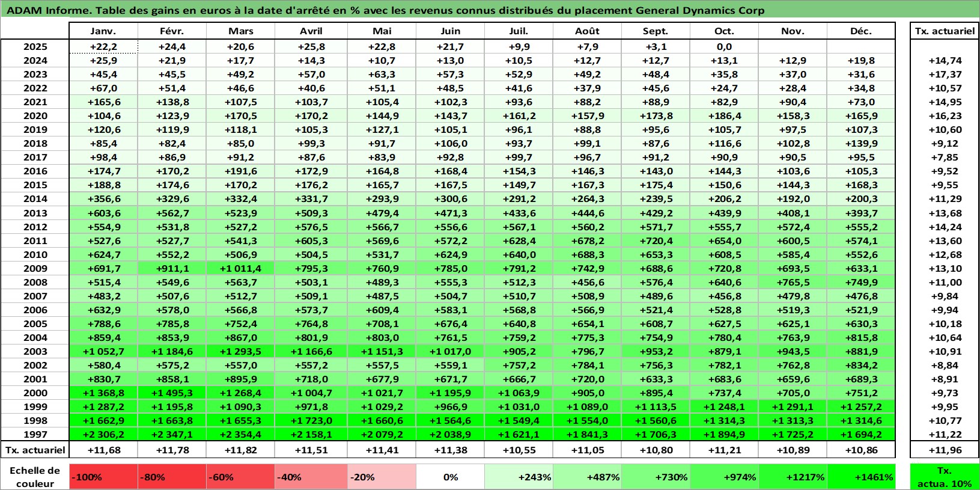Select cell +1 291,1 in November 1999

[793, 406]
